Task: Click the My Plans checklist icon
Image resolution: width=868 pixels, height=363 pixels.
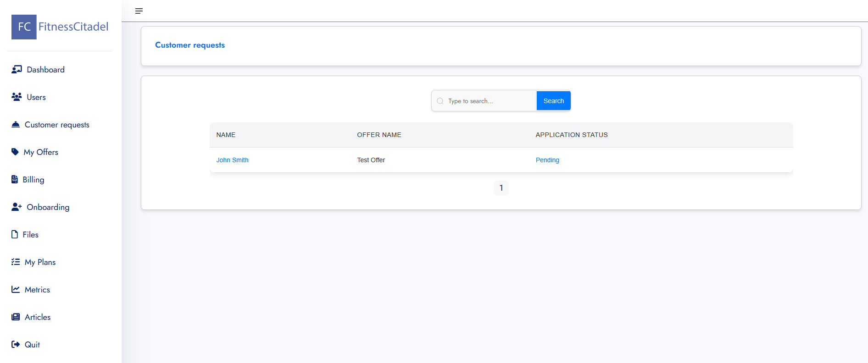Action: coord(16,262)
